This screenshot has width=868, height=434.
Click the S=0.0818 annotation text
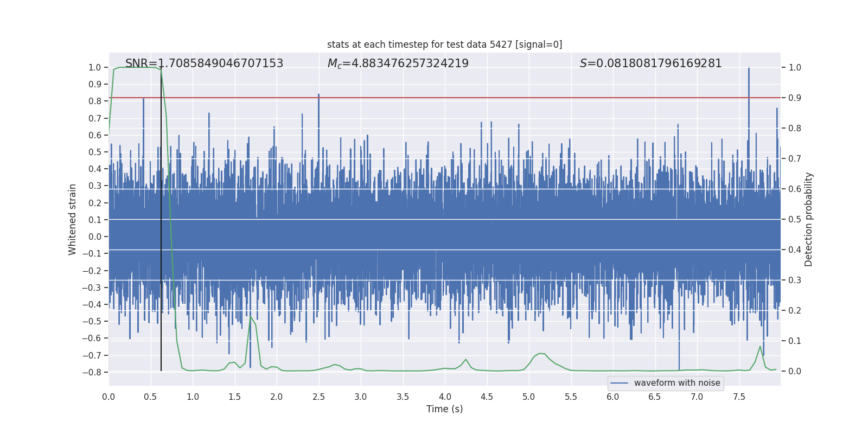click(x=650, y=63)
